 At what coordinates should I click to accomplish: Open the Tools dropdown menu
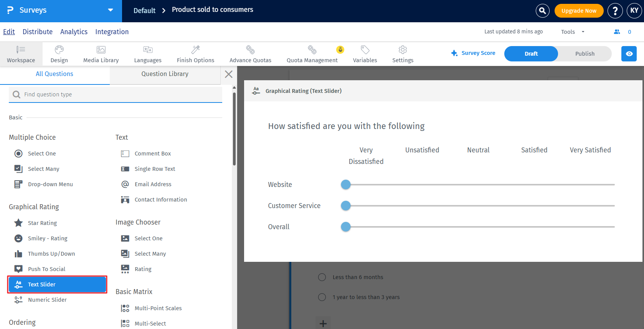(x=573, y=32)
